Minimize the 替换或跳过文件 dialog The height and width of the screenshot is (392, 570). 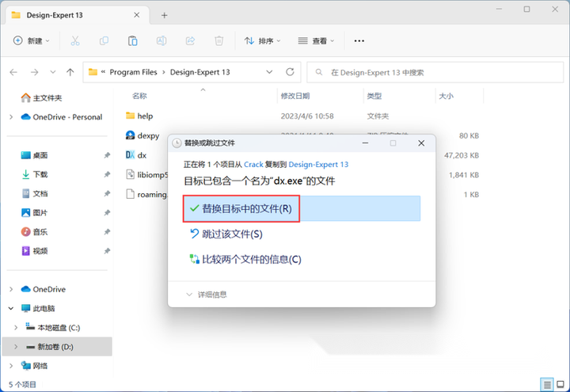pos(365,143)
